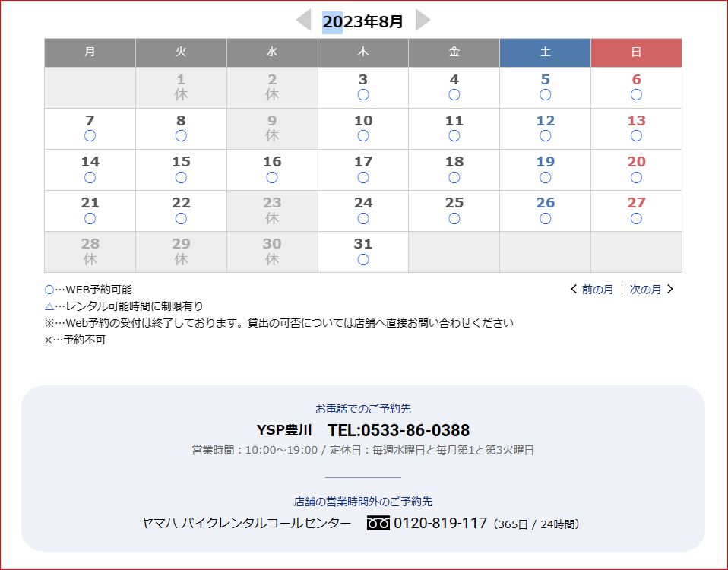Click the next month triangle arrow
This screenshot has width=728, height=570.
coord(423,21)
